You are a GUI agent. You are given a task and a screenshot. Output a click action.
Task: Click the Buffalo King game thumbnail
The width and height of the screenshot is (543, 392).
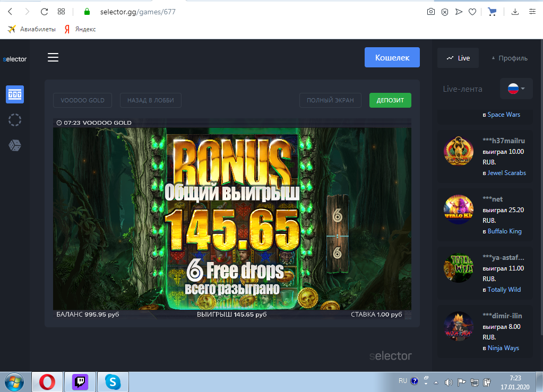(459, 210)
